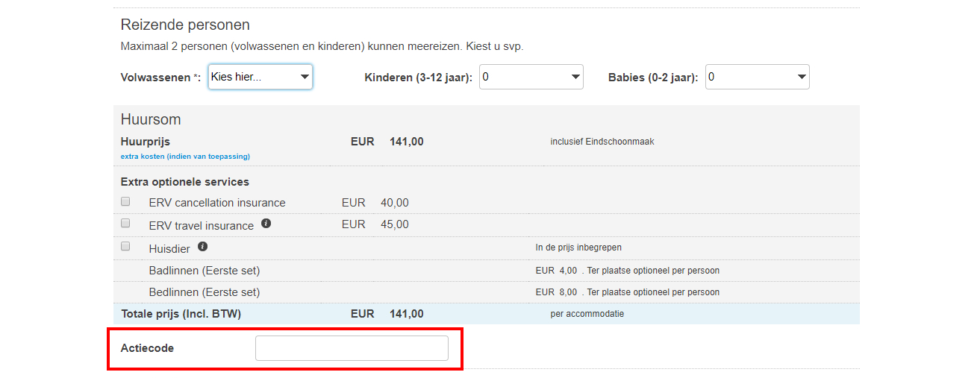Click the 'Badlinnen (Eerste set)' row label

point(205,271)
